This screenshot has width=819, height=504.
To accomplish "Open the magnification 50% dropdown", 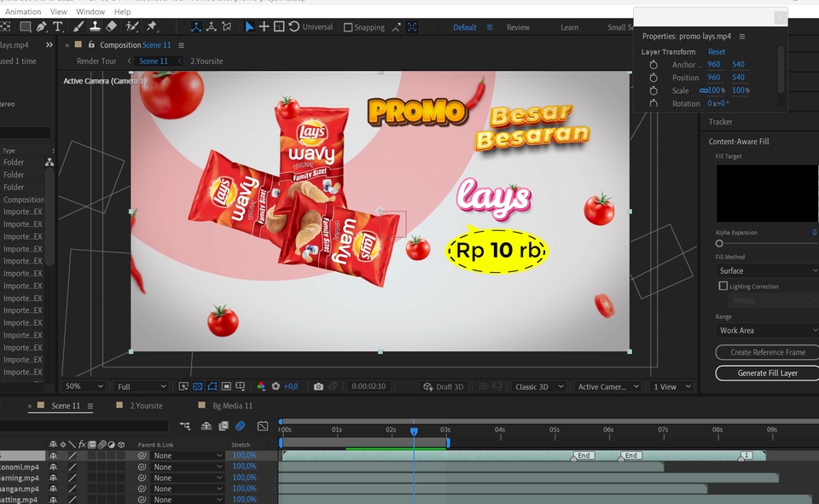I will [x=84, y=386].
